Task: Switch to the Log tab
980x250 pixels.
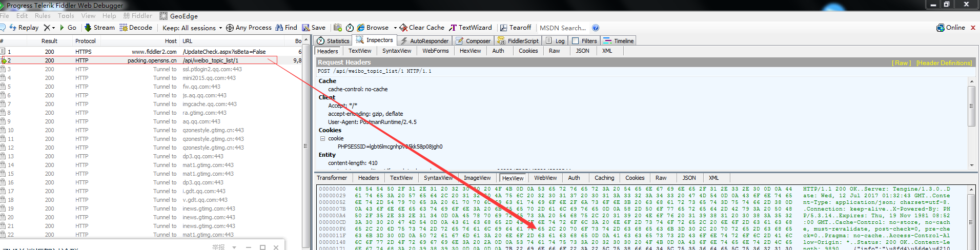Action: 555,41
